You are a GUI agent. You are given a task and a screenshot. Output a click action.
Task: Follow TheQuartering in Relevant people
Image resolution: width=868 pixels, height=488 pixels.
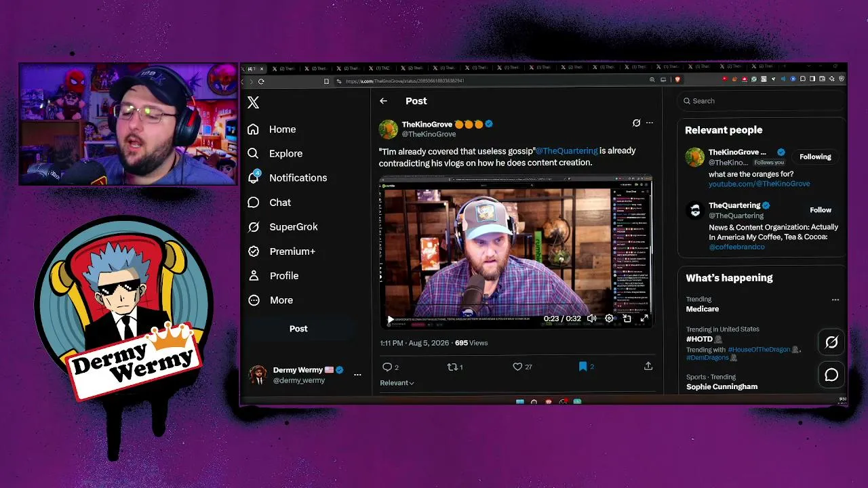click(x=821, y=210)
